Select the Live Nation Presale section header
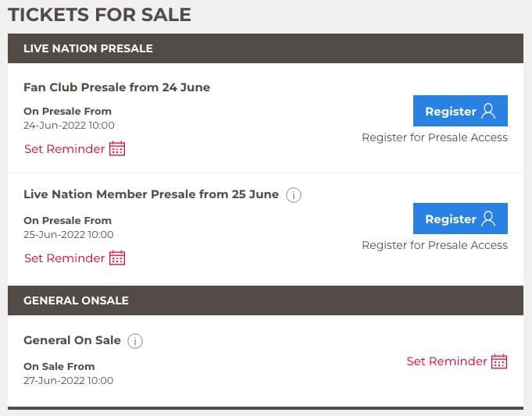Viewport: 532px width, 416px height. 266,48
